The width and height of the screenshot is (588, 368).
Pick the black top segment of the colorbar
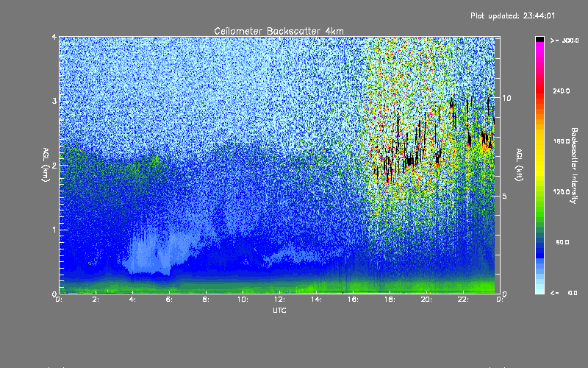[539, 39]
